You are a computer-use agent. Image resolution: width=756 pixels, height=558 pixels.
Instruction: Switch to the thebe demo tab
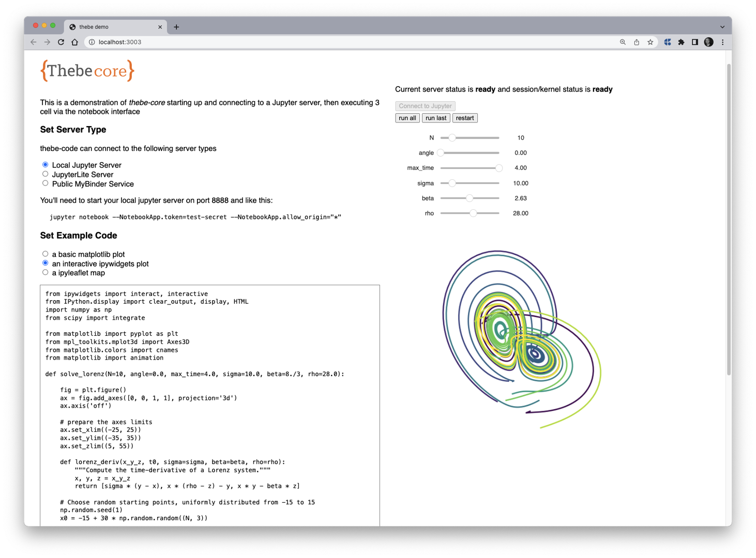coord(115,27)
